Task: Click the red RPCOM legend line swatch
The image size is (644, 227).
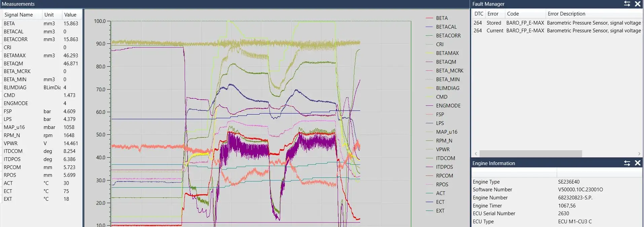Action: coord(429,176)
